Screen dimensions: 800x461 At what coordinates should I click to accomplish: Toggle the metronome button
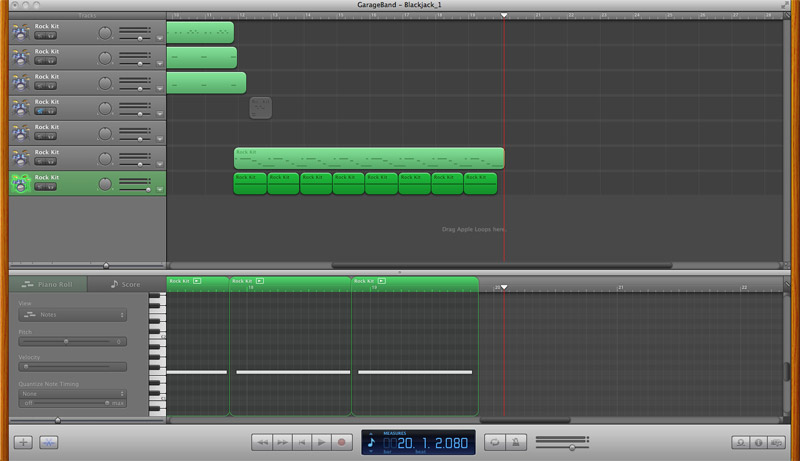515,442
